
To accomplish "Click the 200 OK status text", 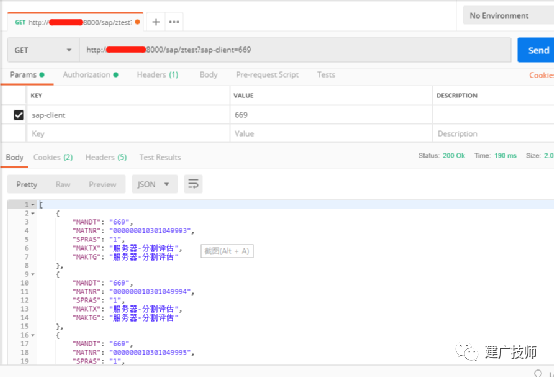I will [x=454, y=155].
